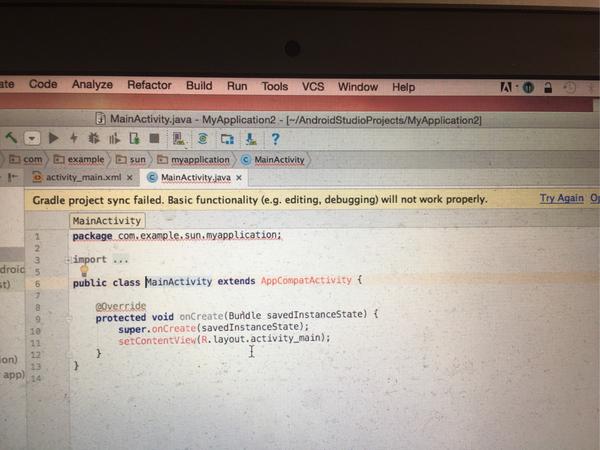Click the Try Again link
Viewport: 600px width, 450px height.
tap(561, 198)
